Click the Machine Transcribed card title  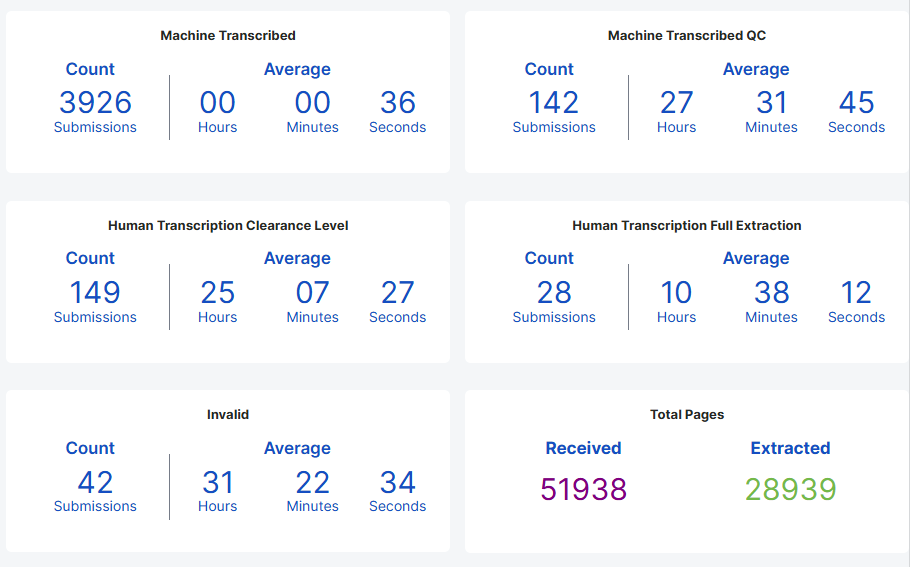pos(228,36)
